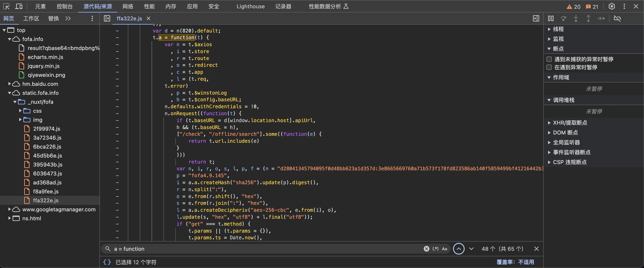Hide the file navigator sidebar
The height and width of the screenshot is (268, 644).
107,18
